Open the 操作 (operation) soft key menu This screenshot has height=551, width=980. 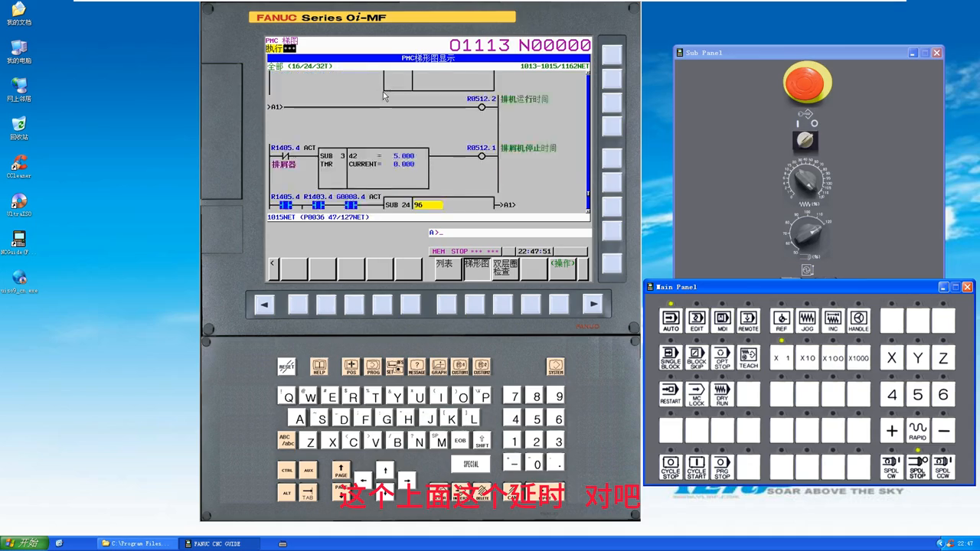tap(562, 268)
